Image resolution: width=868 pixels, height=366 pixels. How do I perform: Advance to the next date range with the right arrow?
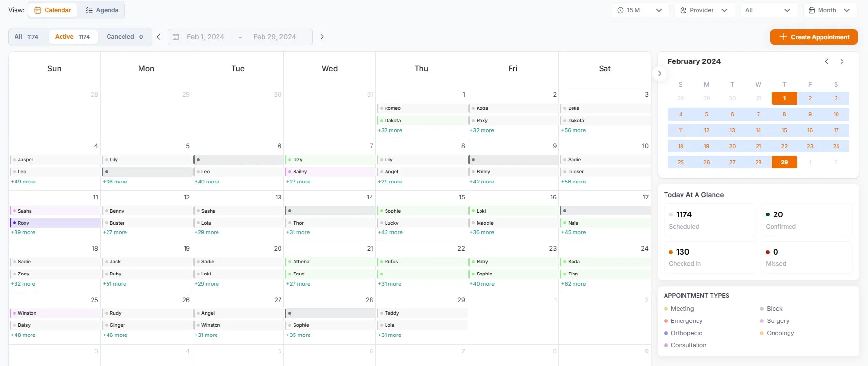[x=322, y=37]
